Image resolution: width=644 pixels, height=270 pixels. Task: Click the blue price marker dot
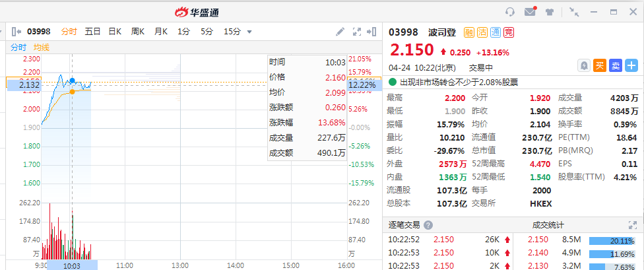(x=73, y=81)
